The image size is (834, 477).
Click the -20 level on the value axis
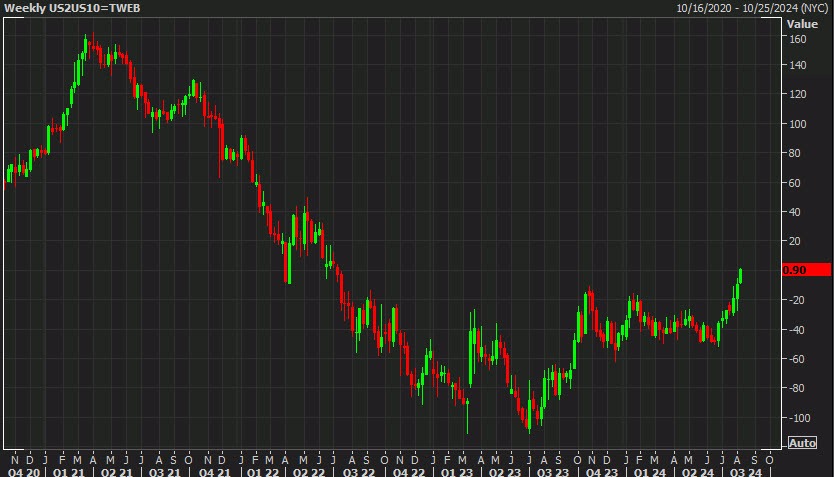797,300
